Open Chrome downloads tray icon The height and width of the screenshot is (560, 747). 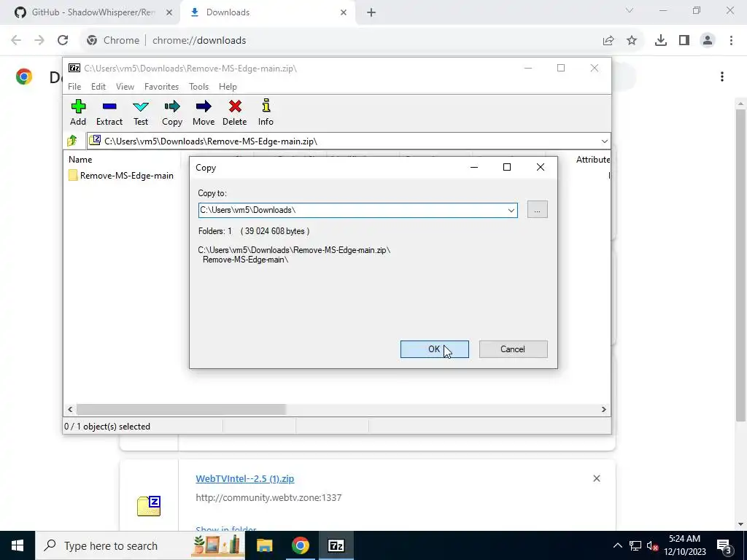coord(661,41)
